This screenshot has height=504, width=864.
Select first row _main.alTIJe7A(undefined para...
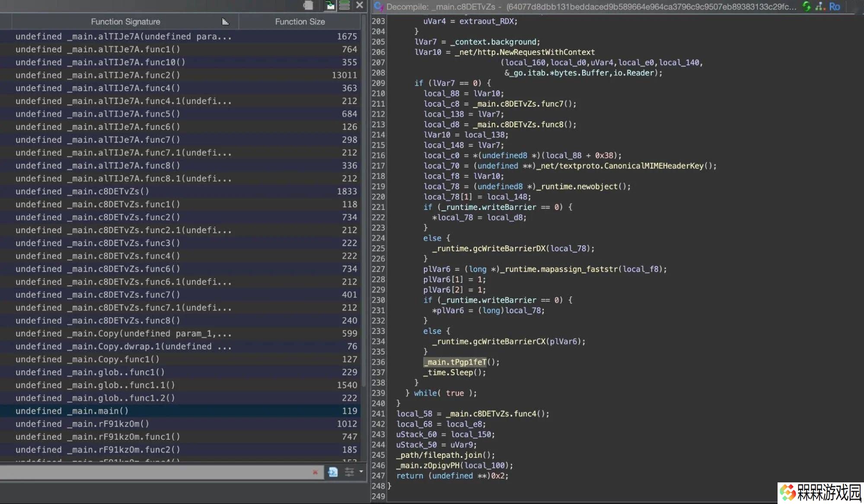pos(180,36)
